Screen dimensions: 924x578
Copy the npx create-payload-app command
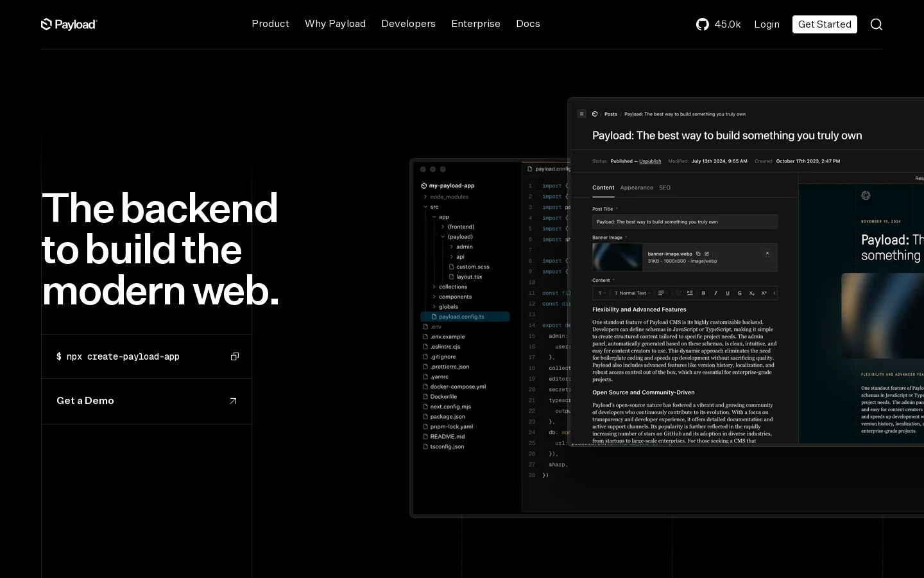point(235,356)
